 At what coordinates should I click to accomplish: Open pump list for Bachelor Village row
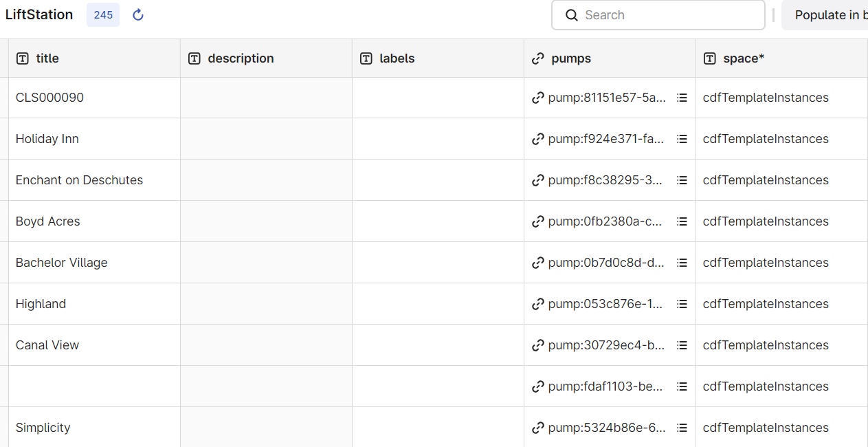pos(682,263)
